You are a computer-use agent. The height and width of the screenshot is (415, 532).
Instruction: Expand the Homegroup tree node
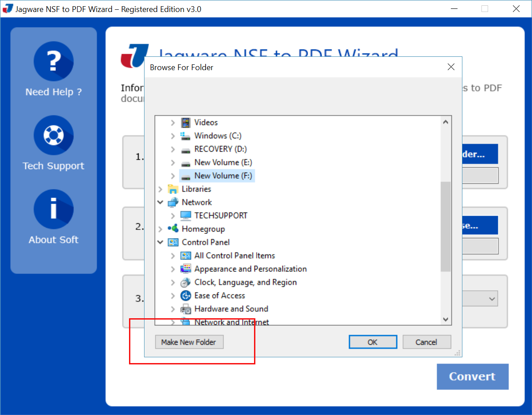160,229
